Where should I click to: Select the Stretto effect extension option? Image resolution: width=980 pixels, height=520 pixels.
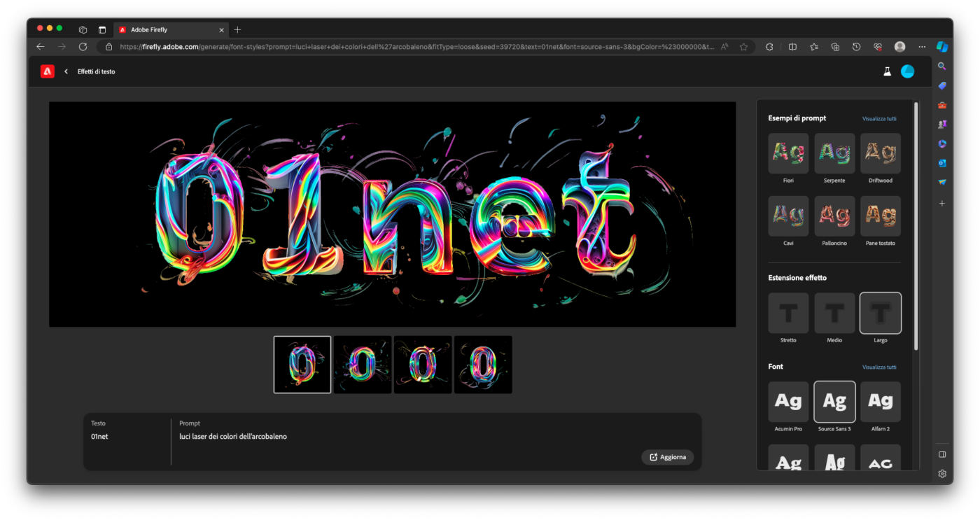coord(788,313)
